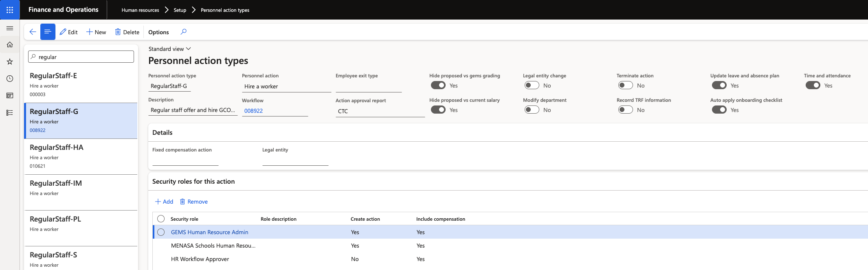Sort by Security role column header
Image resolution: width=868 pixels, height=270 pixels.
(x=185, y=219)
